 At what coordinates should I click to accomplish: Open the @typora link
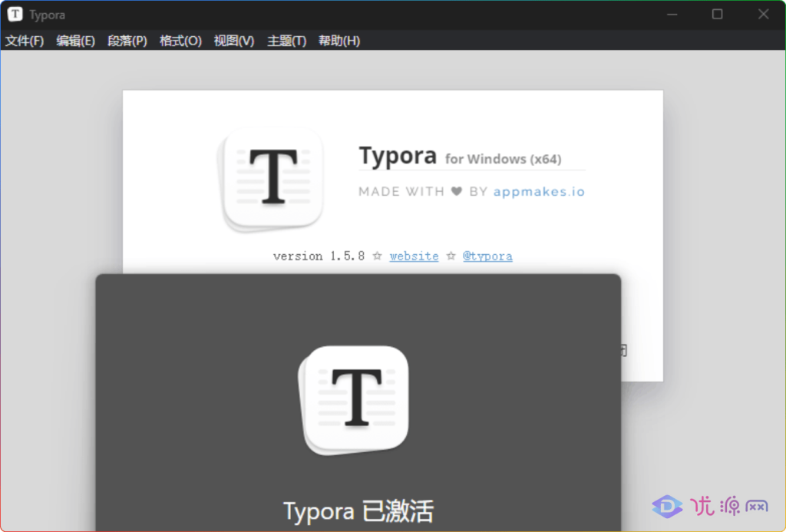tap(487, 256)
